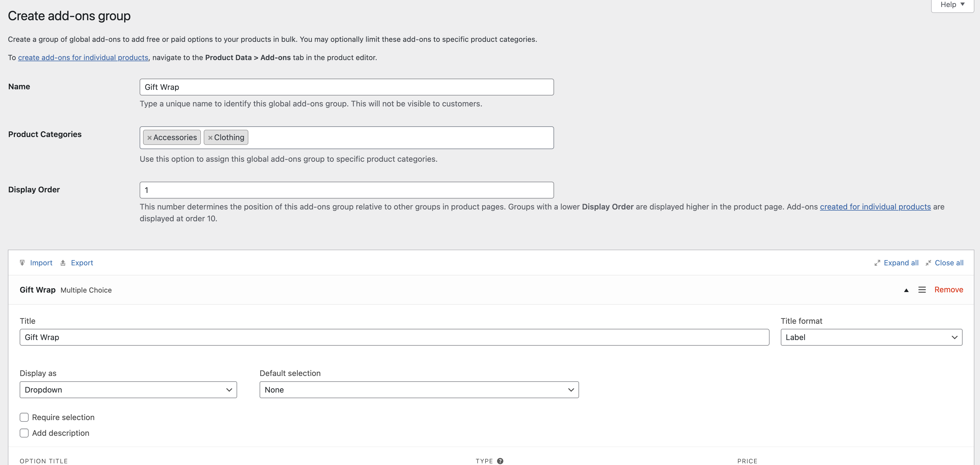
Task: Open the Title format dropdown
Action: coord(871,337)
